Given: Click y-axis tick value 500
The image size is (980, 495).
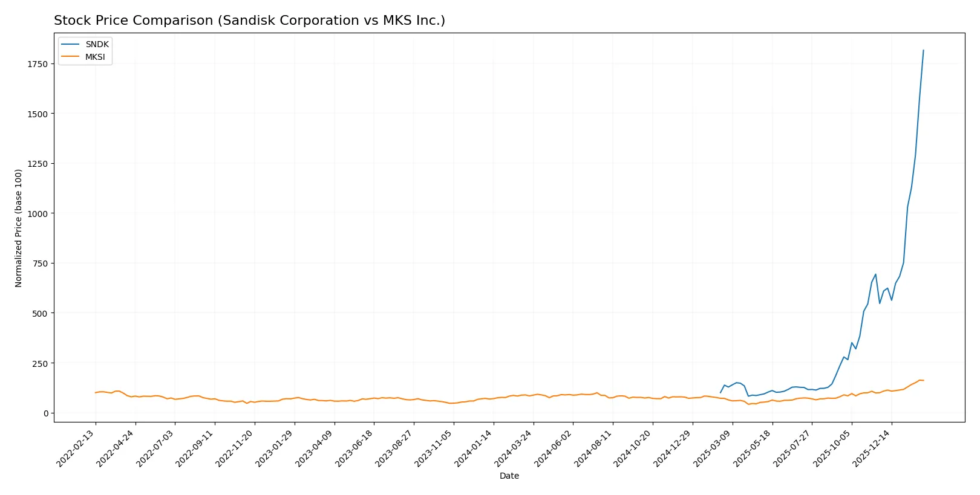Looking at the screenshot, I should [x=40, y=313].
